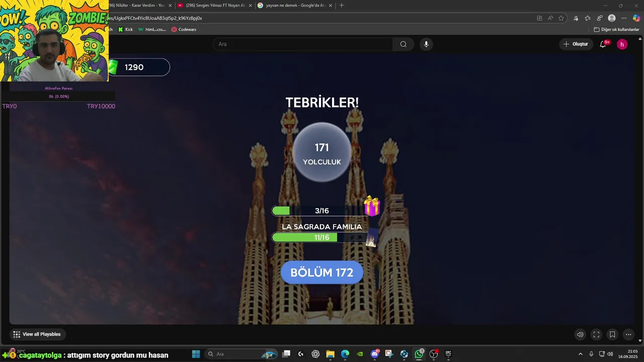This screenshot has width=644, height=362.
Task: Click the 11/16 La Sagrada Familia progress bar
Action: pyautogui.click(x=322, y=237)
